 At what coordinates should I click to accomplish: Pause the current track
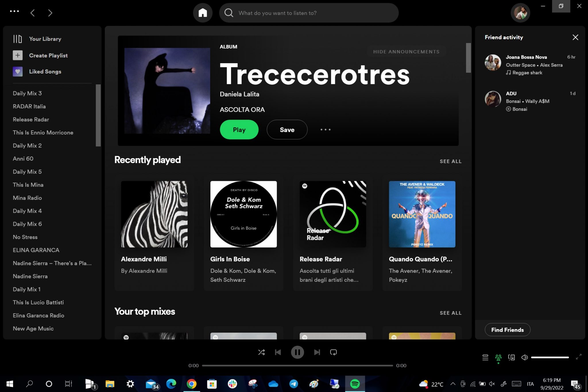pyautogui.click(x=297, y=352)
